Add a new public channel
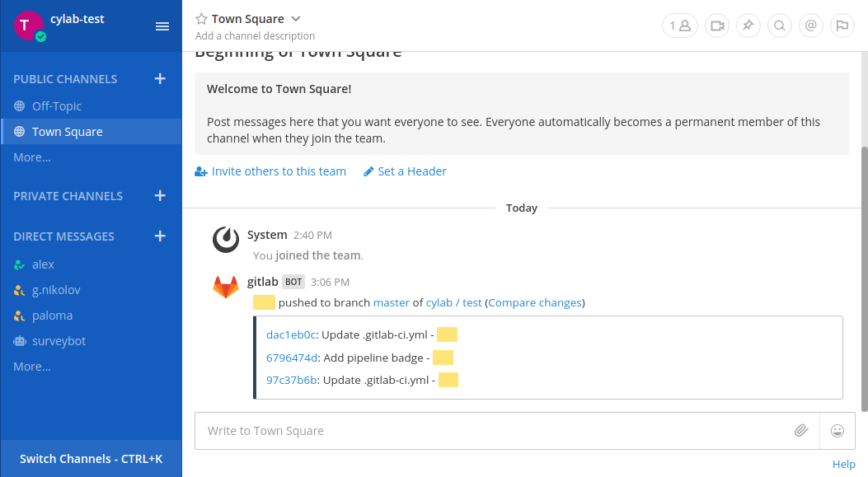The height and width of the screenshot is (477, 868). point(160,78)
